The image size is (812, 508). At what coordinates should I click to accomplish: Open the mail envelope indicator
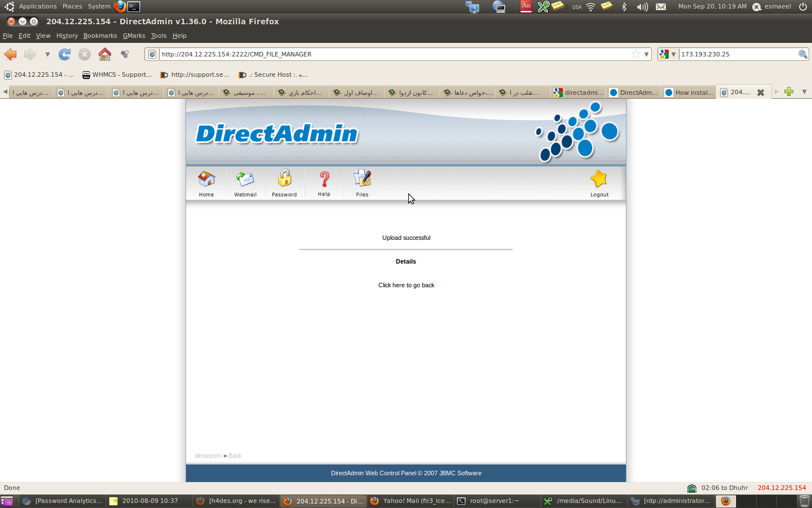pos(661,7)
